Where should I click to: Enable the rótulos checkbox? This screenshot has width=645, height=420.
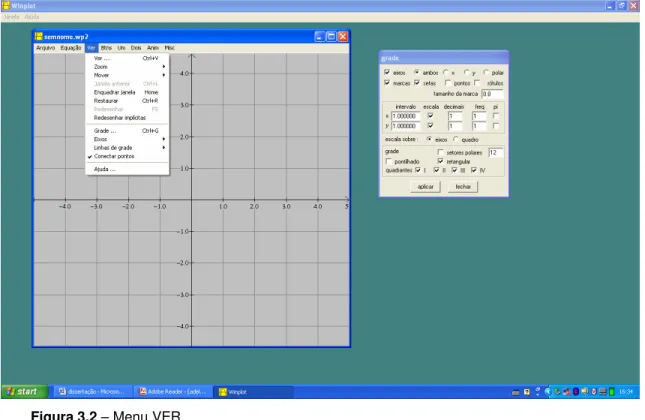tap(477, 83)
